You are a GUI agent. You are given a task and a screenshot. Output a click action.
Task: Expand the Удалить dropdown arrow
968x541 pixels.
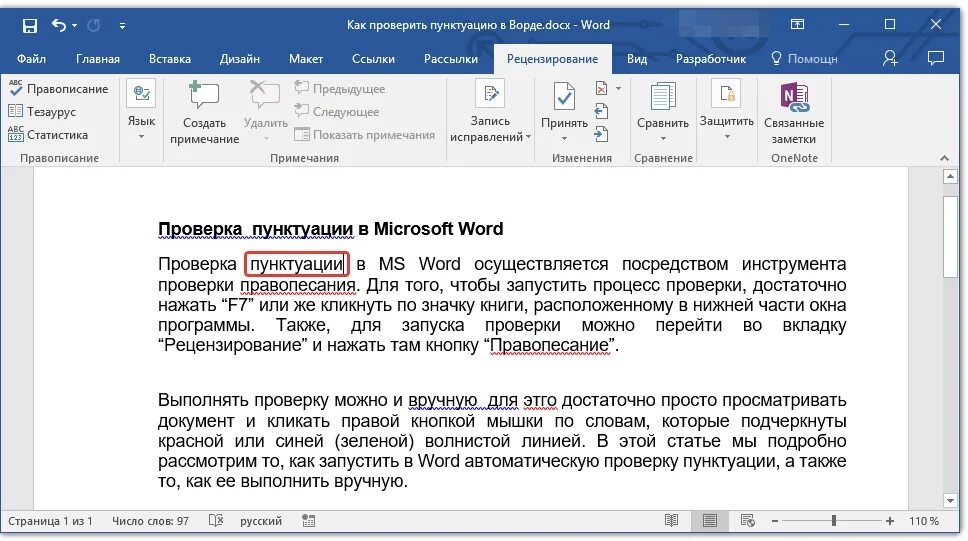click(266, 139)
